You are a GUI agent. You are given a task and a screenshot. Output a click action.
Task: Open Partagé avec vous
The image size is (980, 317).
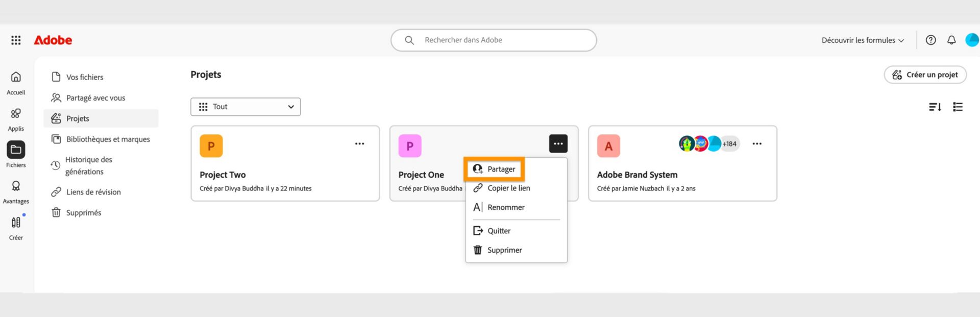[101, 97]
